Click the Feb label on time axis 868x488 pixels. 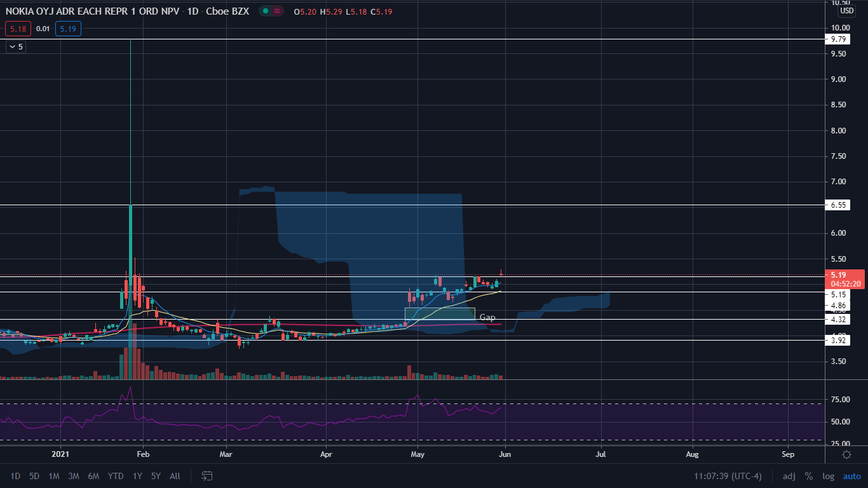coord(143,454)
